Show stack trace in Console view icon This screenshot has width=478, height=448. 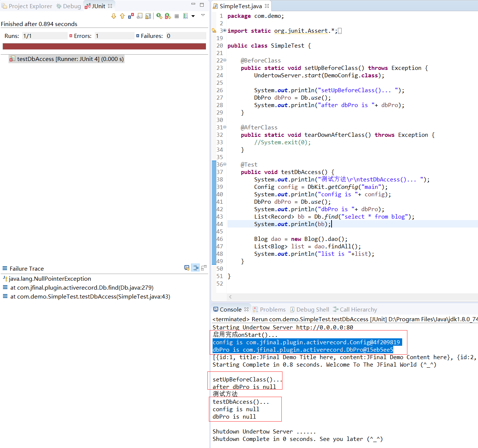187,268
